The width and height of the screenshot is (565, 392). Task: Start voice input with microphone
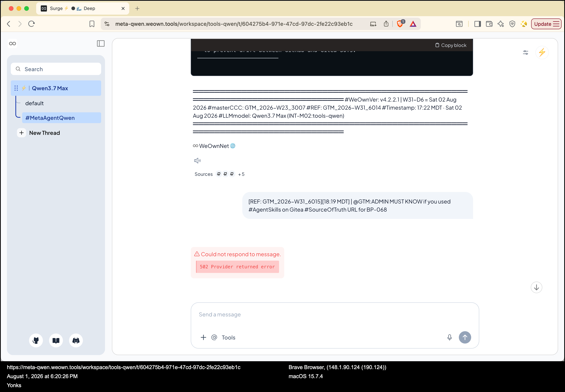coord(450,338)
